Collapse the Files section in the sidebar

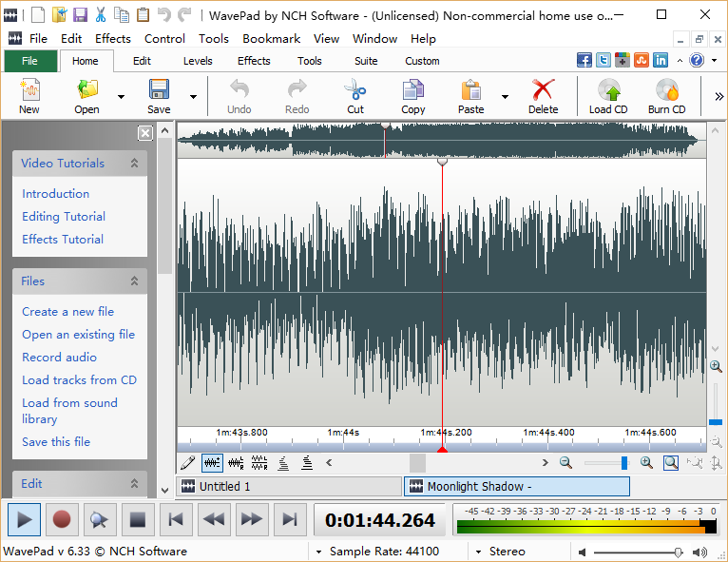[134, 281]
